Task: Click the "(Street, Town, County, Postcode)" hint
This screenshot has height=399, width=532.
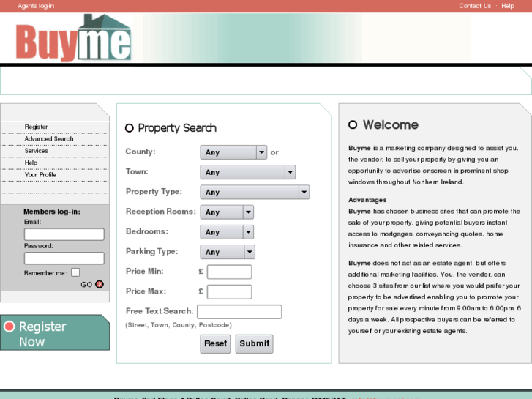Action: [x=179, y=325]
